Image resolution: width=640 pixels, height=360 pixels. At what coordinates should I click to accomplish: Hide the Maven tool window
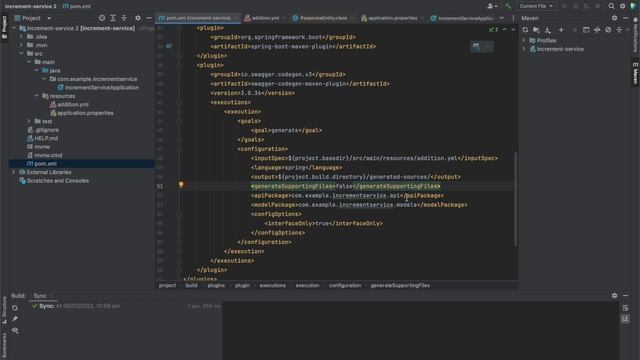click(x=625, y=18)
